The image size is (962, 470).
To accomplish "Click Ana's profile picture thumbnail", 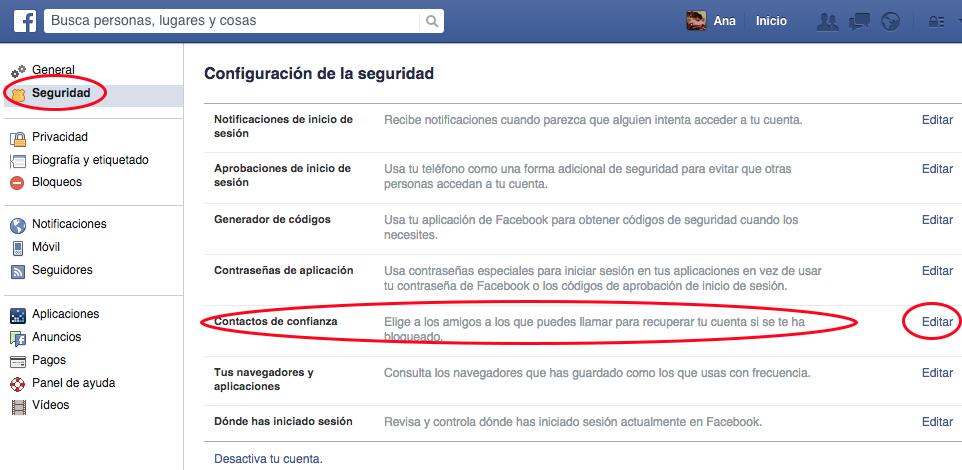I will coord(696,21).
